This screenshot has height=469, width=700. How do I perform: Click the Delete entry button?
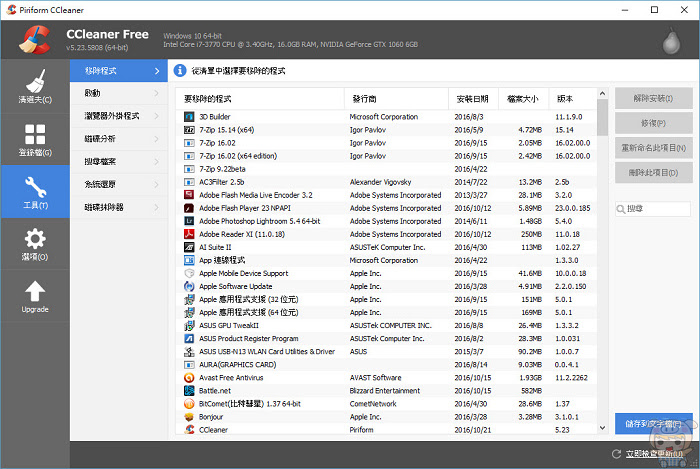click(654, 172)
